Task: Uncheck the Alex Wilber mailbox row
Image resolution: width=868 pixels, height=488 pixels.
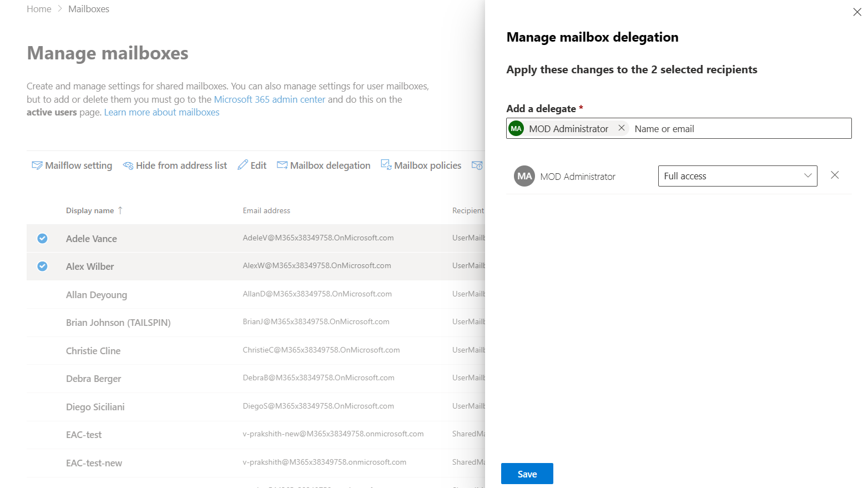Action: point(42,266)
